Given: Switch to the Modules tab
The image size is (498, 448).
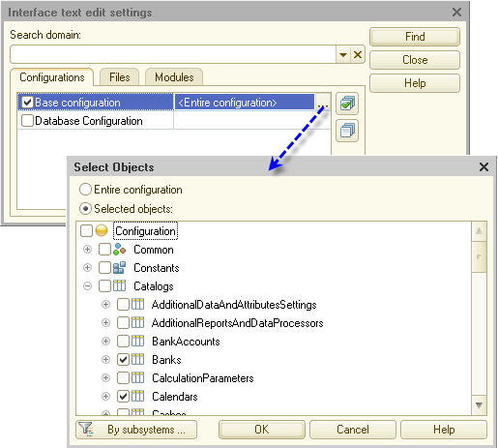Looking at the screenshot, I should pos(174,77).
